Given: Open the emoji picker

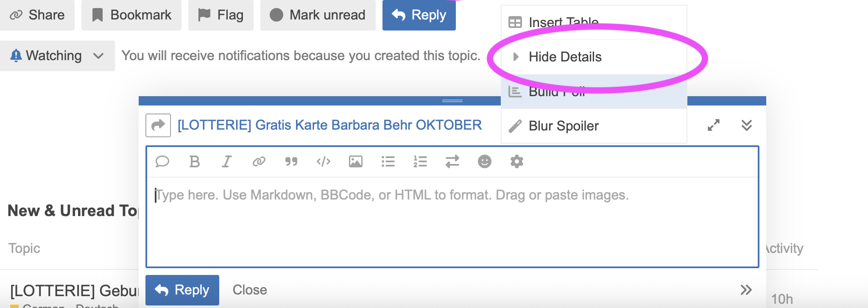Looking at the screenshot, I should tap(485, 161).
